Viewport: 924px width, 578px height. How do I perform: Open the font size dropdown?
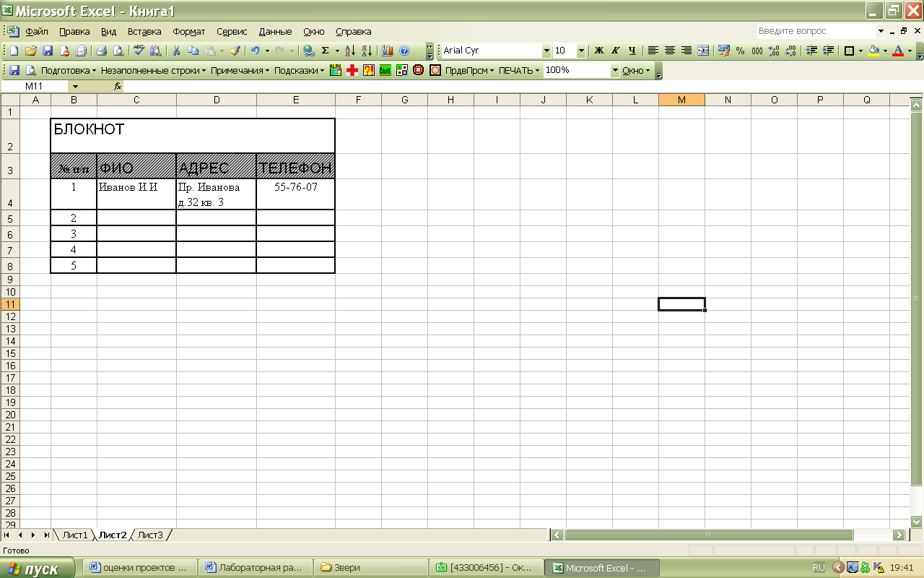click(x=581, y=51)
